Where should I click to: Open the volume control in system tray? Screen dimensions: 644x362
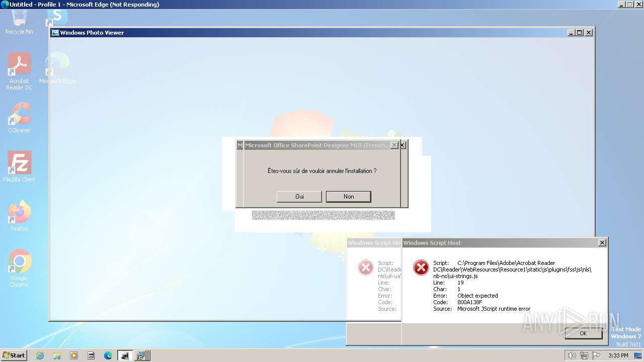coord(572,355)
